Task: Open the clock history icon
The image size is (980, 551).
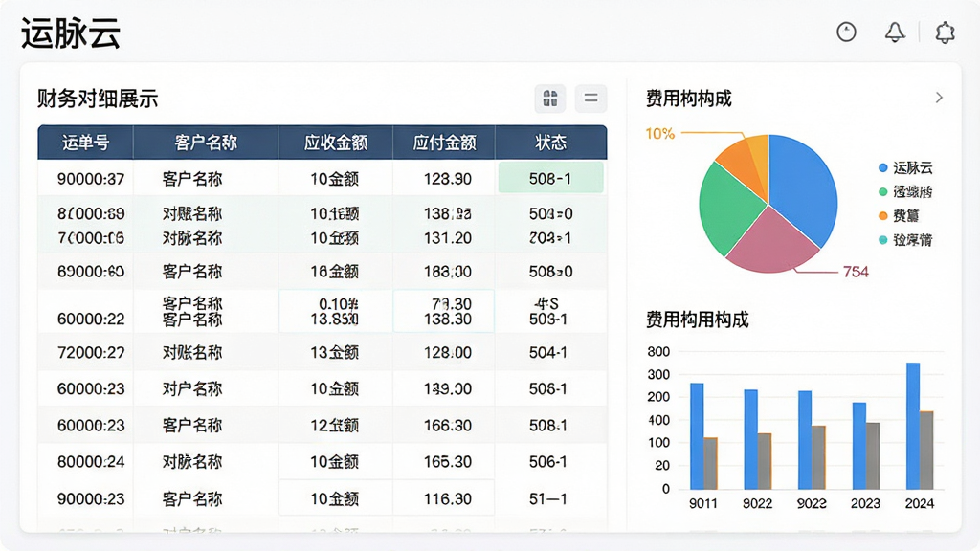Action: pyautogui.click(x=846, y=32)
